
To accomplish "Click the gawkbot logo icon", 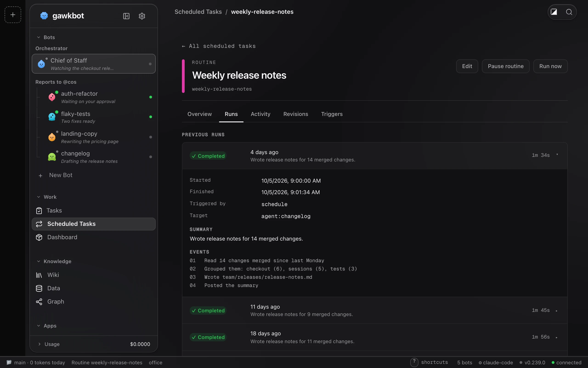I will click(44, 16).
